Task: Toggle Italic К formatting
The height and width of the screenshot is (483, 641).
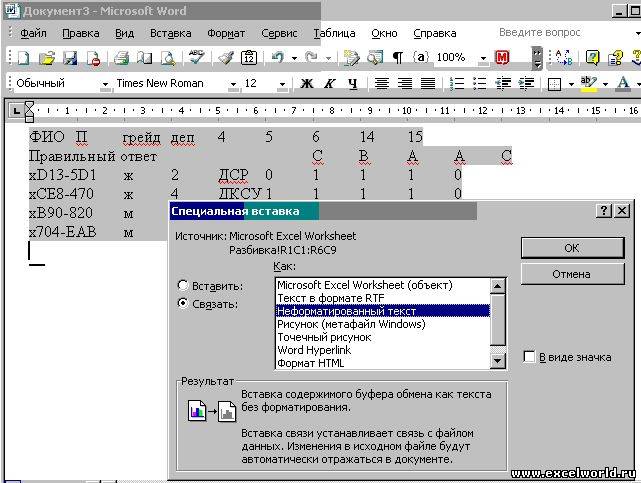Action: (x=329, y=83)
